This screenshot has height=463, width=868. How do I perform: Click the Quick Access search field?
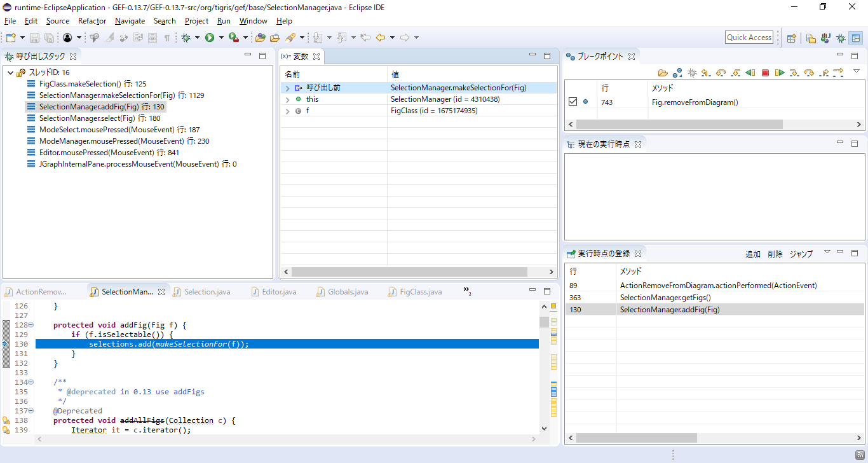pyautogui.click(x=749, y=38)
